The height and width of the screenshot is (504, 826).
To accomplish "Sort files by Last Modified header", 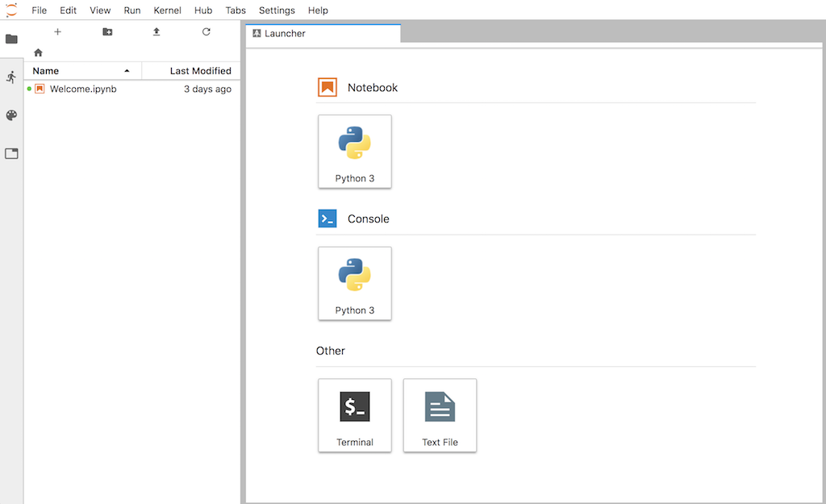I will (191, 71).
